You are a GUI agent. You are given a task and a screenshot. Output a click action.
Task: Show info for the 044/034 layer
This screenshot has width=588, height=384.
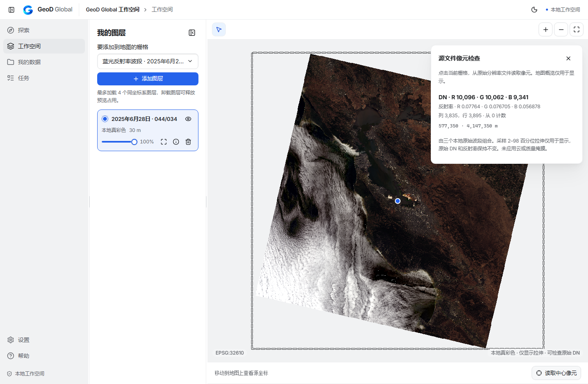[176, 142]
